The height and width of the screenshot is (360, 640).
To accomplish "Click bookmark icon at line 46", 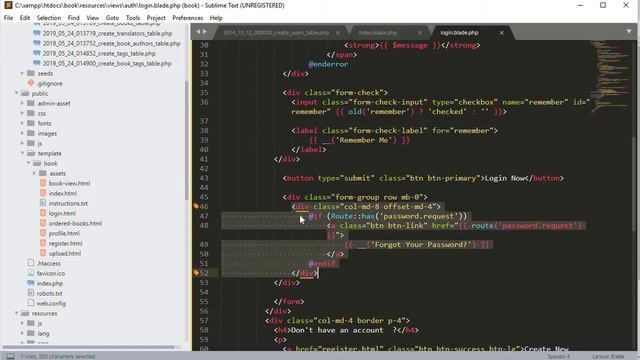I will tap(196, 207).
